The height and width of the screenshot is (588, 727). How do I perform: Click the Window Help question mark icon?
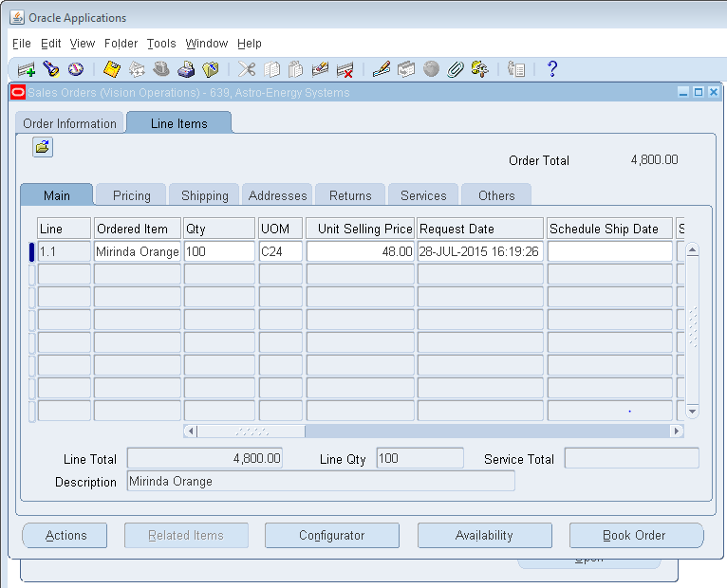tap(551, 69)
